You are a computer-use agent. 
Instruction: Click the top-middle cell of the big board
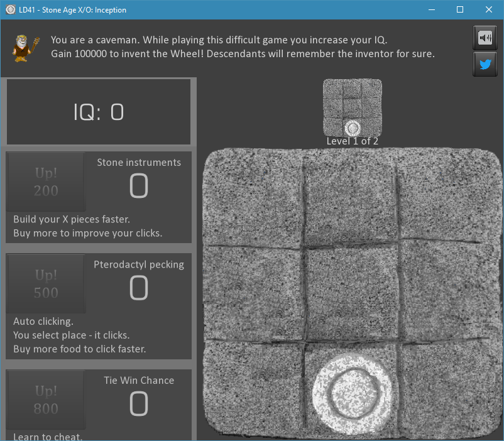click(351, 197)
